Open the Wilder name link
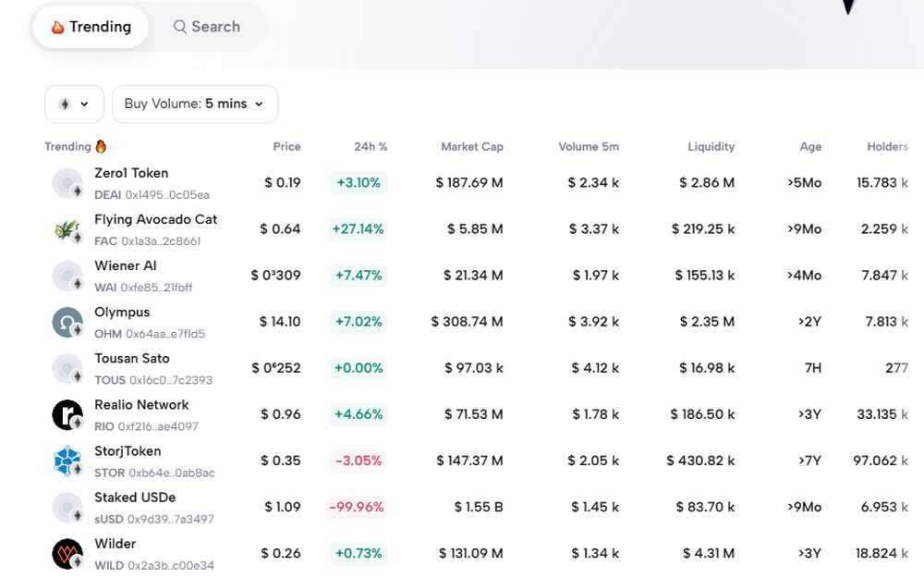 (x=115, y=544)
